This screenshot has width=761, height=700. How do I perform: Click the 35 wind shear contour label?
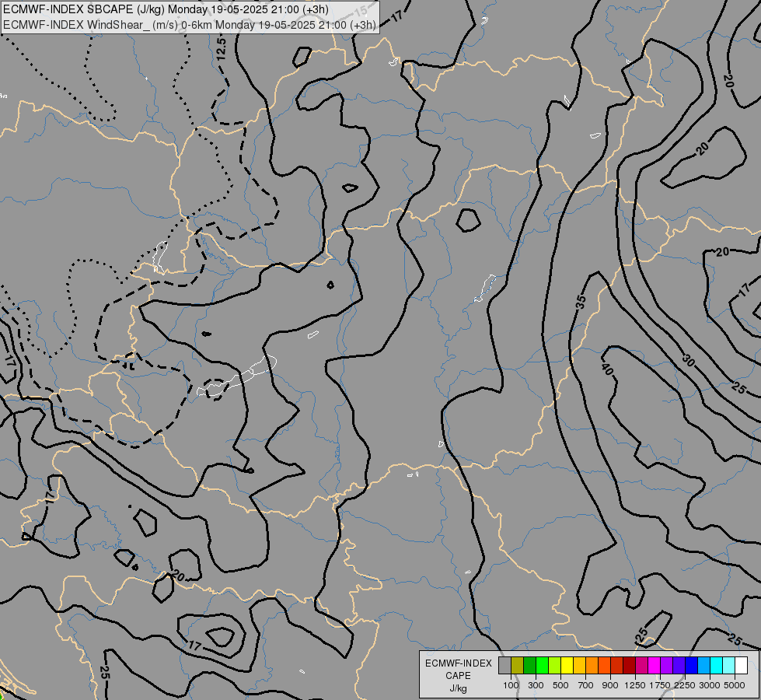click(x=581, y=302)
